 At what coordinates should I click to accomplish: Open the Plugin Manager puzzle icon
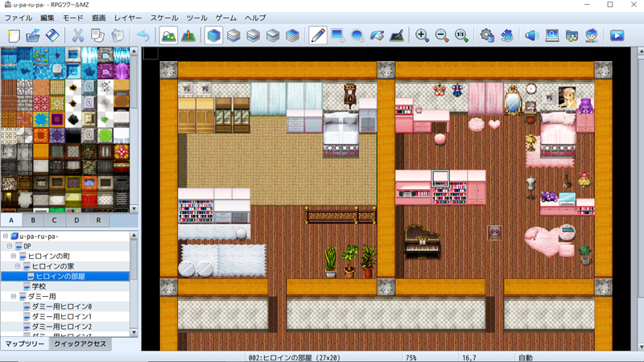[x=507, y=35]
